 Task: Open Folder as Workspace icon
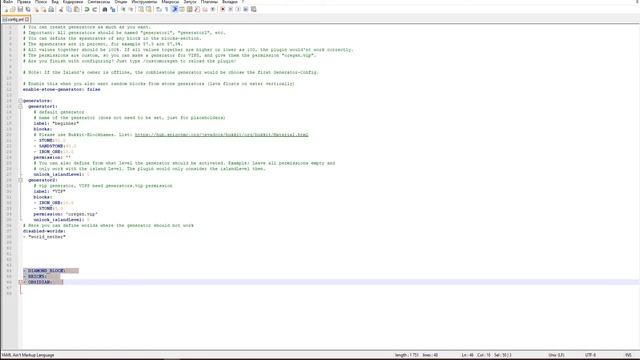[205, 9]
